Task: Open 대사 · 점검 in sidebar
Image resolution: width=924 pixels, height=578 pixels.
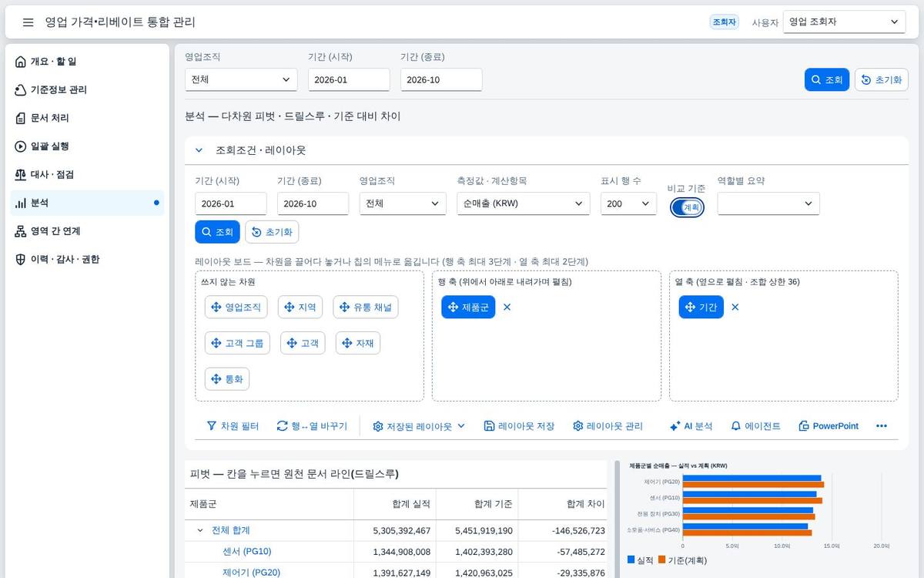Action: 87,175
